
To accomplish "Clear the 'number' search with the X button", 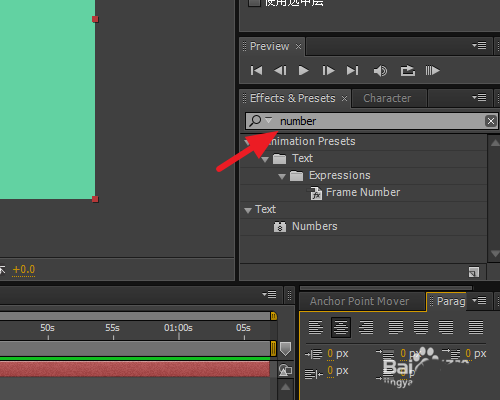I will 491,121.
